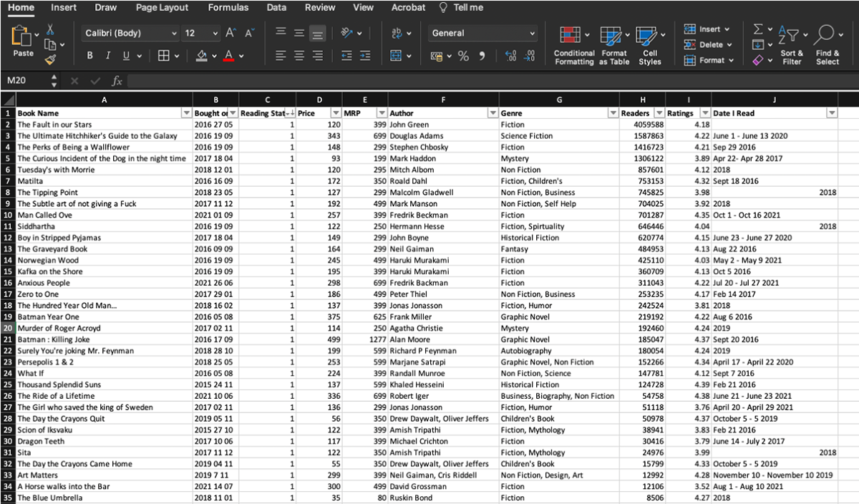Switch to the Data tab
Viewport: 859px width, 504px height.
(276, 7)
